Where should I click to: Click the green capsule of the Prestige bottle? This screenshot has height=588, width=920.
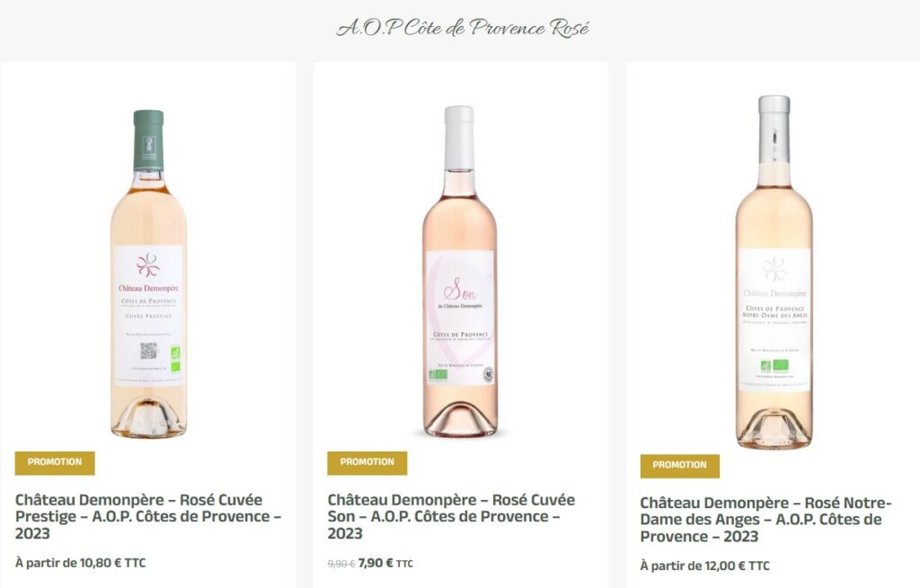point(148,141)
